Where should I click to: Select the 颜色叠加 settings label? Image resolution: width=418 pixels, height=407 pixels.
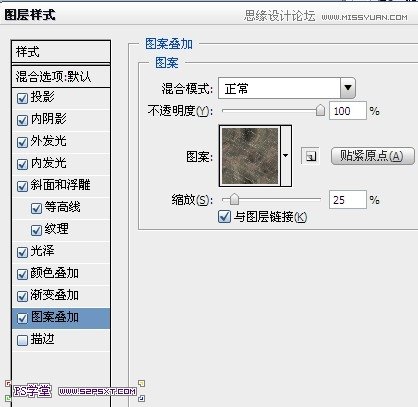click(55, 273)
